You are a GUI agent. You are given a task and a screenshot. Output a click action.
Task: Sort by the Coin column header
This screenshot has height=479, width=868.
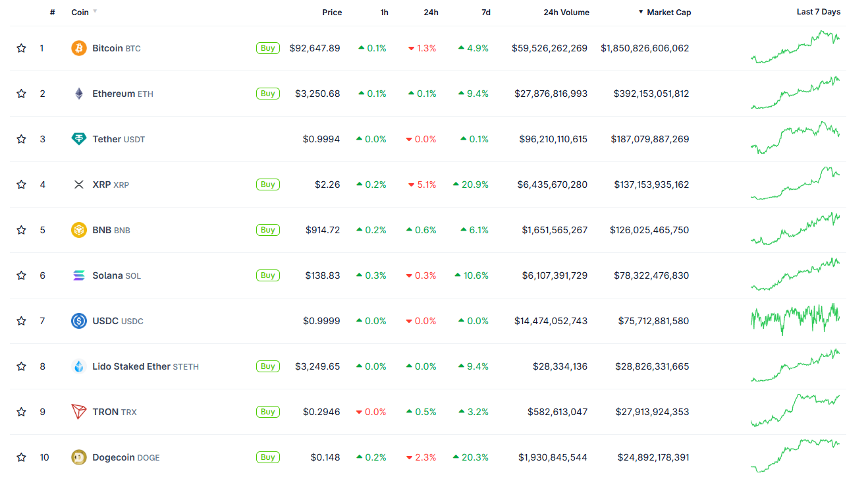pos(80,13)
